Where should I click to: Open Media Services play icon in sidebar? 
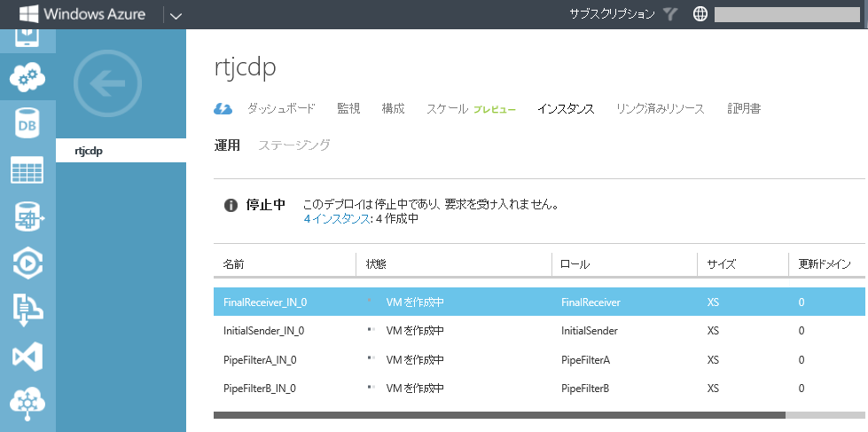pyautogui.click(x=27, y=263)
